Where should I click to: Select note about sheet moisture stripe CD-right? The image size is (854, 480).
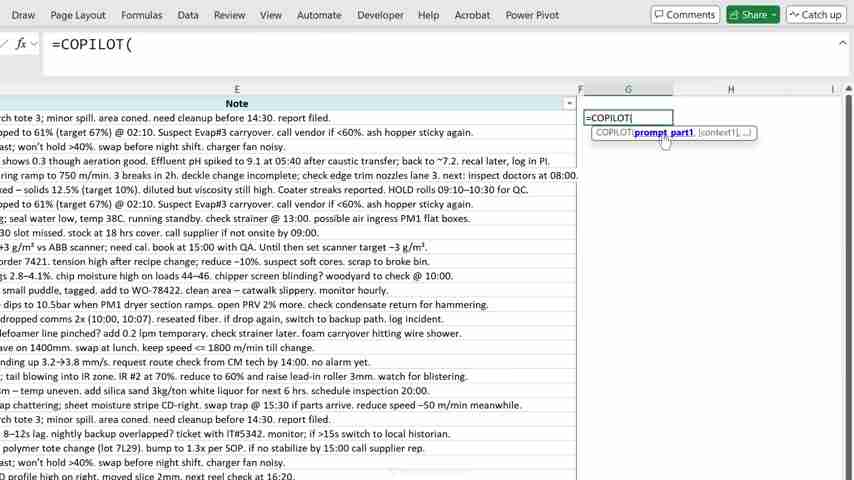pyautogui.click(x=288, y=405)
